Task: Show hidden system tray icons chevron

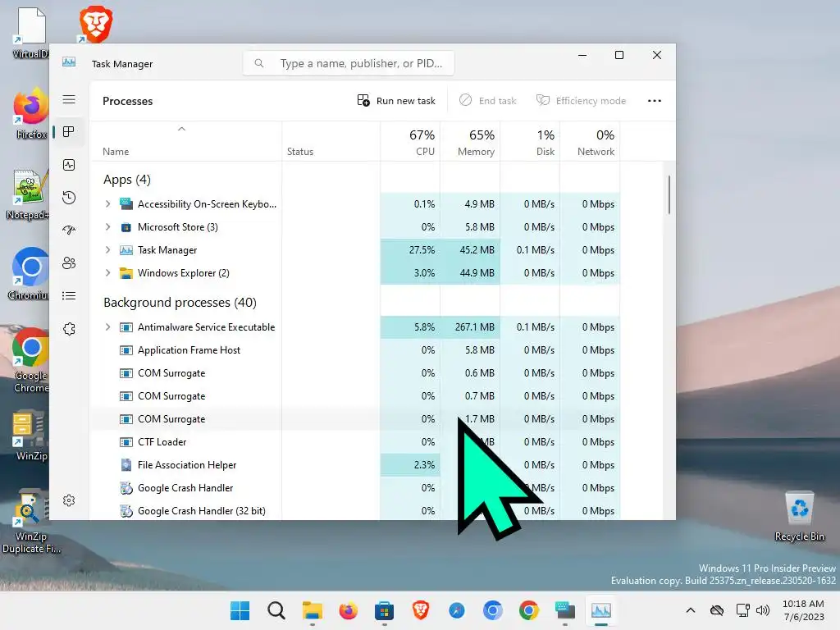Action: point(691,610)
